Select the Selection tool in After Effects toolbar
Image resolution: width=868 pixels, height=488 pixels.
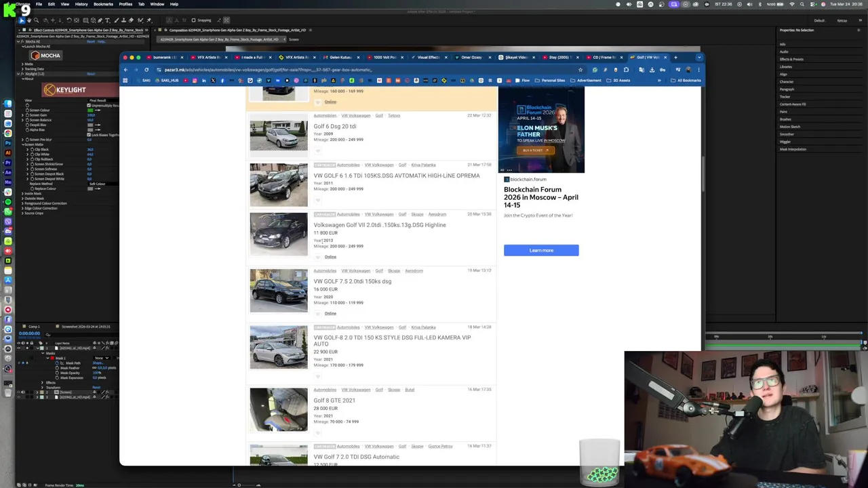(x=22, y=20)
